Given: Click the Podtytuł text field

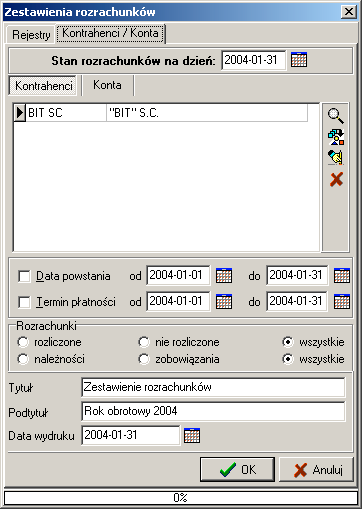Looking at the screenshot, I should pyautogui.click(x=213, y=411).
